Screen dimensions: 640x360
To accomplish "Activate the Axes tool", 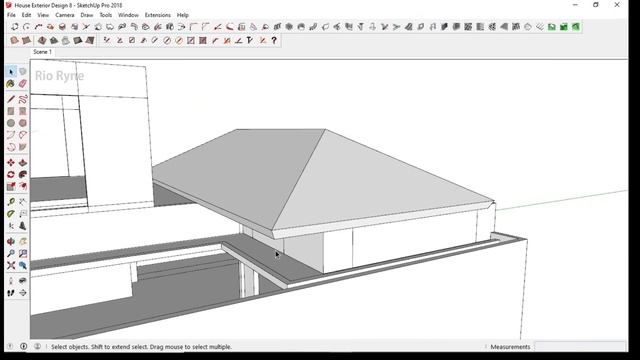I will click(x=11, y=226).
